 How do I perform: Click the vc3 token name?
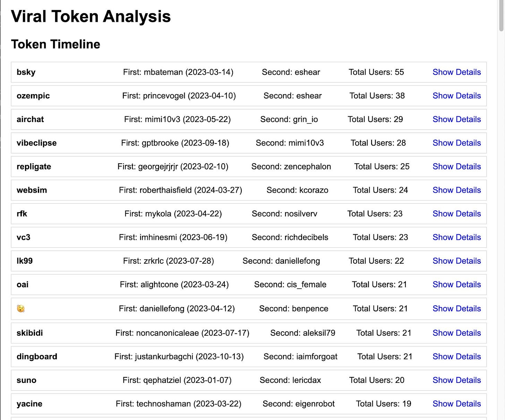click(23, 237)
